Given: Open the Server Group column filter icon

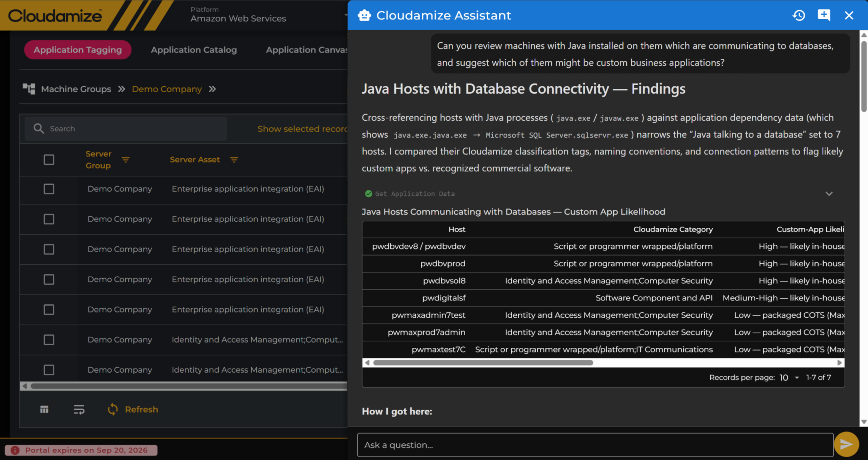Looking at the screenshot, I should point(126,160).
